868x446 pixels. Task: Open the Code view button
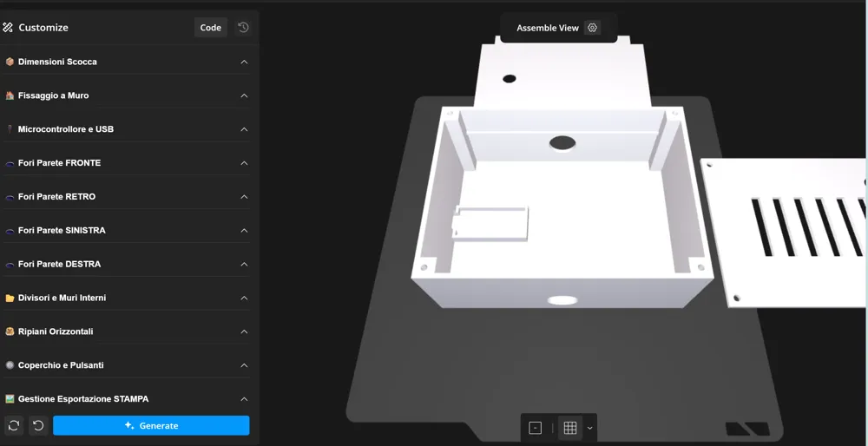pyautogui.click(x=210, y=27)
